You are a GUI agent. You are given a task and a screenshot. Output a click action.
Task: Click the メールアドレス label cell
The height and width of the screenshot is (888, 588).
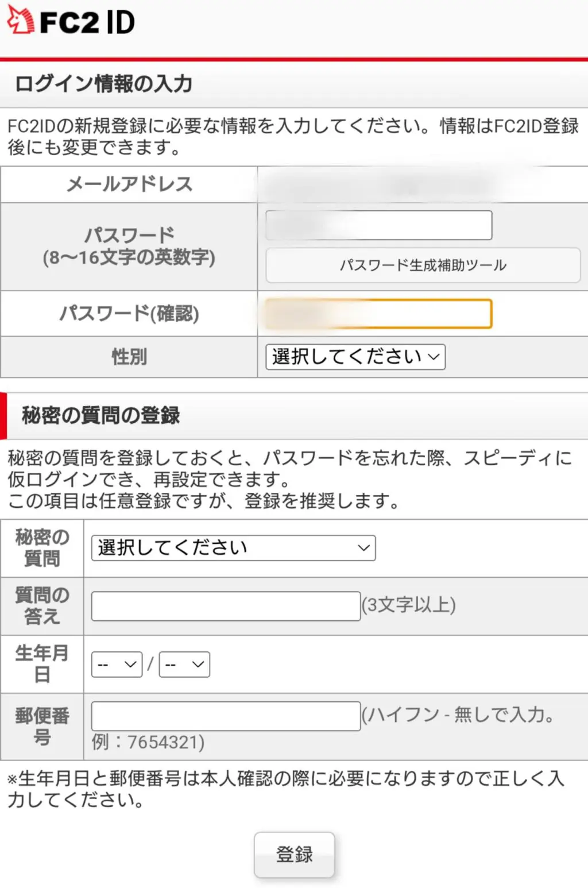129,185
